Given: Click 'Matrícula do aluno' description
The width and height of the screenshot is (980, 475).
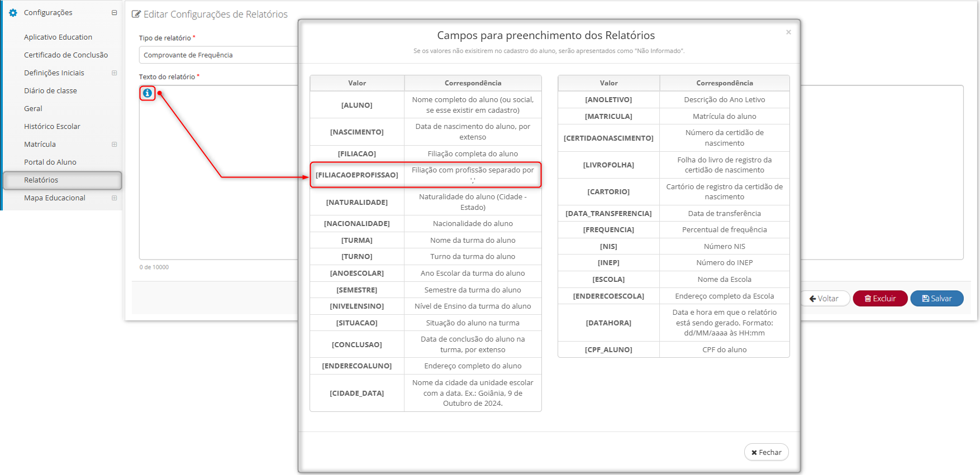Looking at the screenshot, I should click(724, 116).
